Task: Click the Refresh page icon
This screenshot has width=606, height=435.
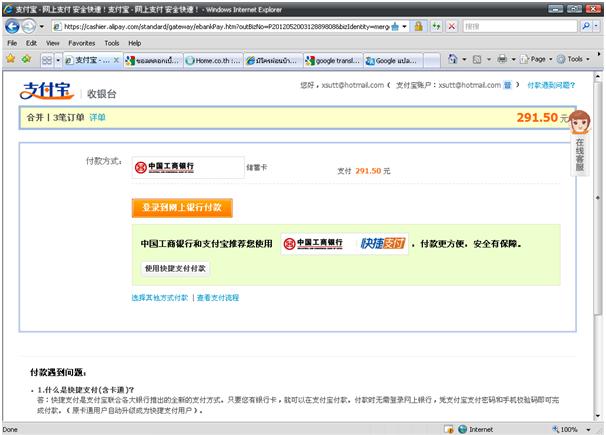Action: click(x=436, y=27)
